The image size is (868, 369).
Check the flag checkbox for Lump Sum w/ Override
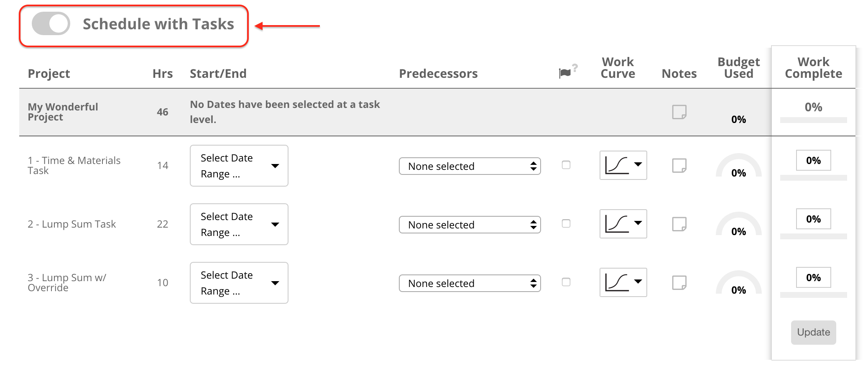pyautogui.click(x=567, y=282)
